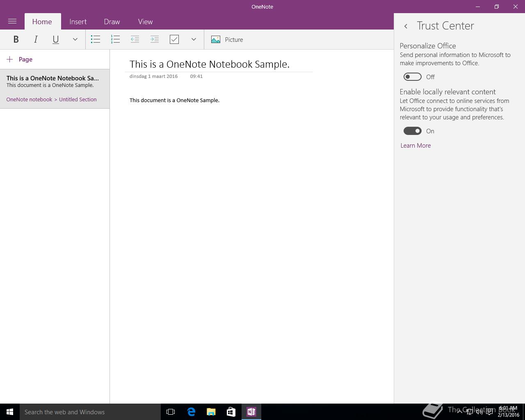Add a new Page
The height and width of the screenshot is (420, 525).
[19, 59]
